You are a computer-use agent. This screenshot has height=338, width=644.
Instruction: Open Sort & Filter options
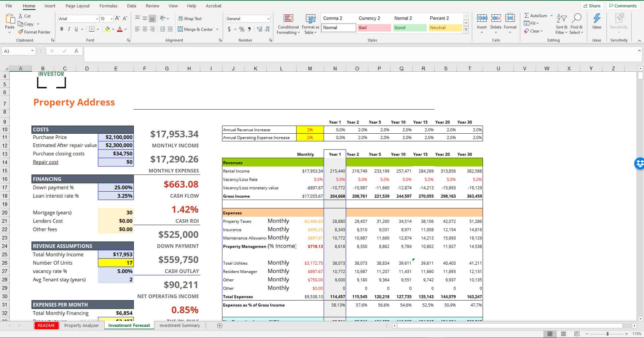561,24
